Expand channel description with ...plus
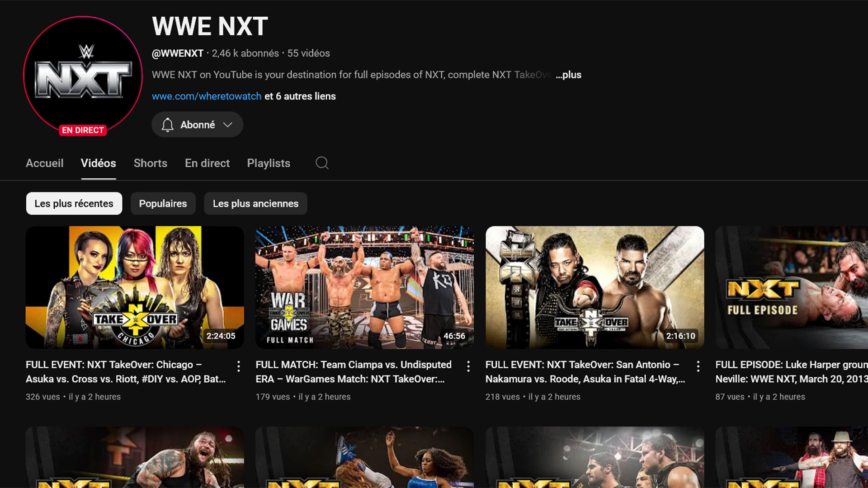Image resolution: width=868 pixels, height=488 pixels. click(569, 75)
